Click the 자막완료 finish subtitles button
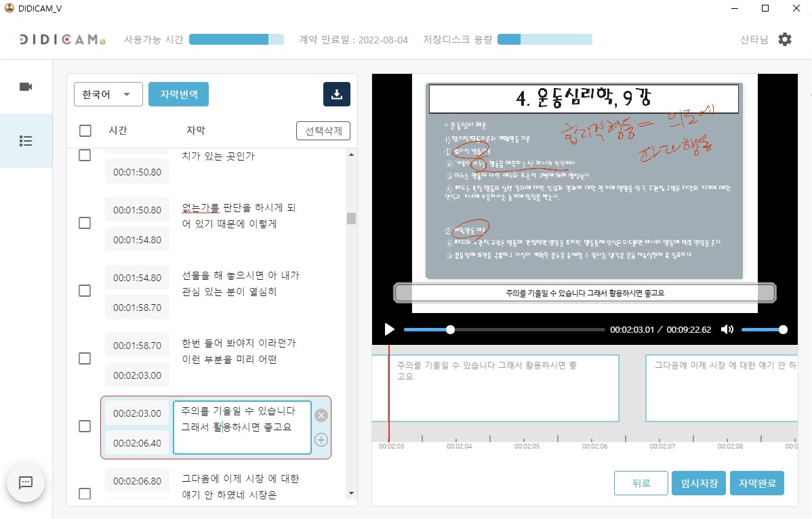 click(x=756, y=483)
